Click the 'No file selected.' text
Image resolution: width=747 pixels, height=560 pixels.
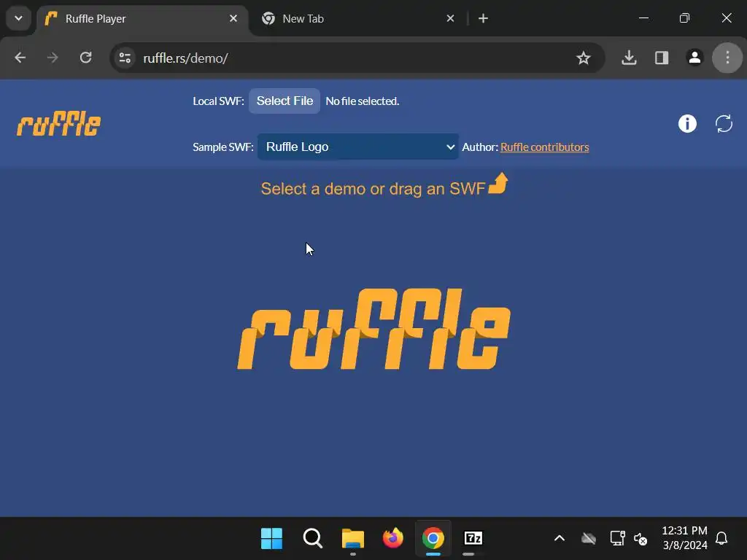point(363,101)
